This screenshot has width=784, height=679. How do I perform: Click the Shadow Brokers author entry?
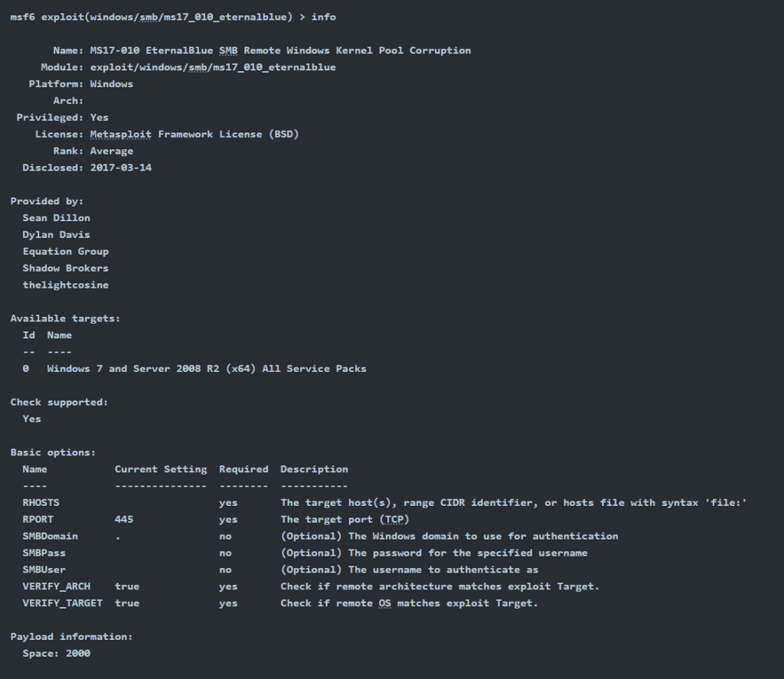pyautogui.click(x=66, y=268)
